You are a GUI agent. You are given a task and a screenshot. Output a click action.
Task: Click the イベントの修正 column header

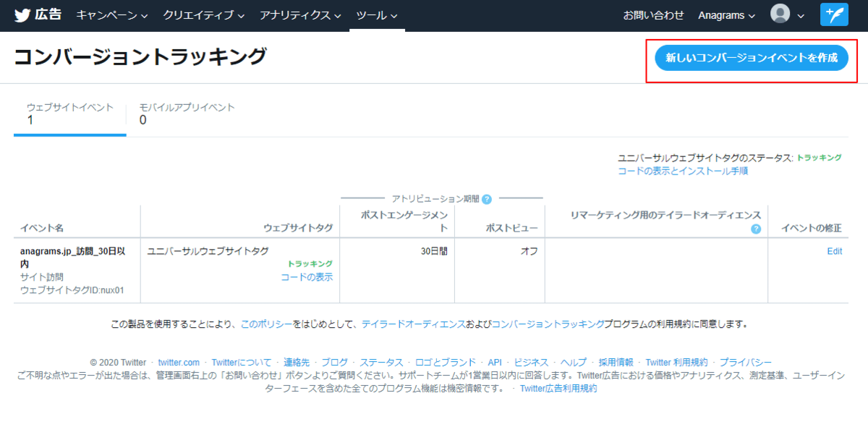[x=812, y=229]
